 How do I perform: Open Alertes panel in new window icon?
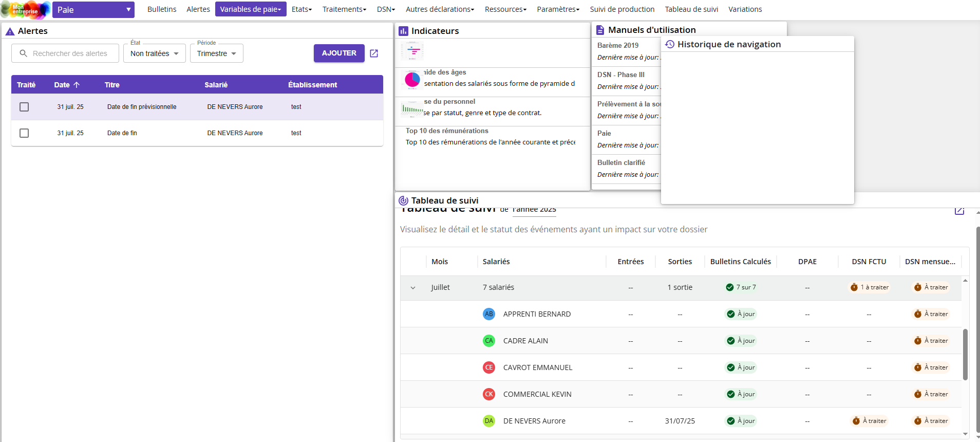click(x=374, y=53)
